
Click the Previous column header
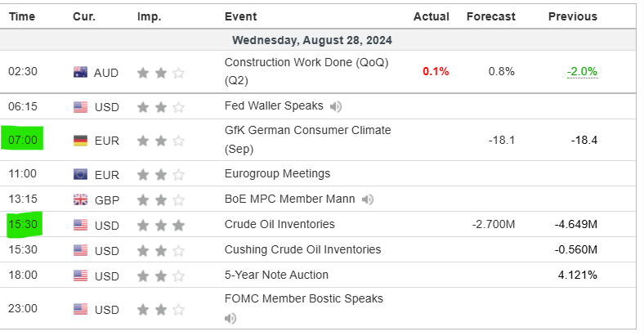(x=572, y=16)
